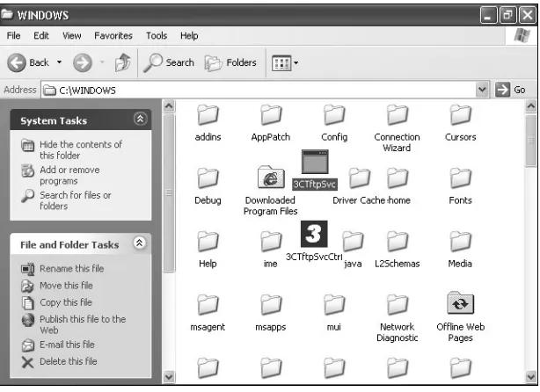Screen dimensions: 540x392
Task: Click task pane scrollbar down arrow
Action: (169, 377)
